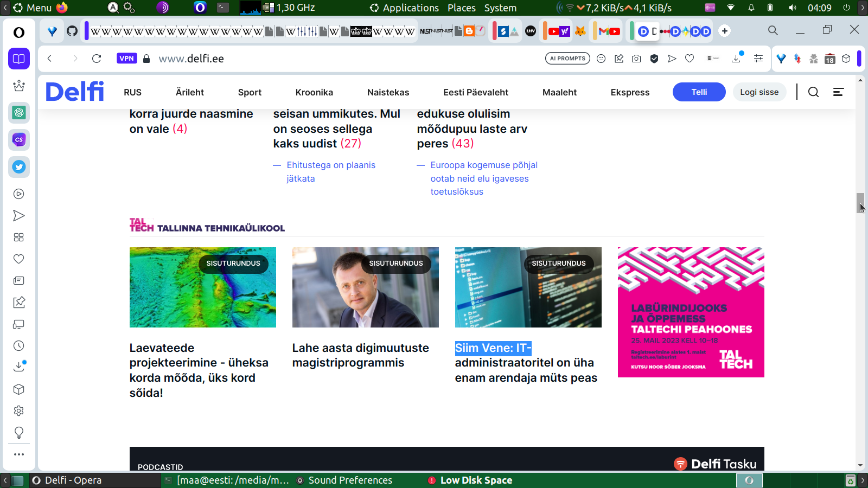This screenshot has height=488, width=868.
Task: Go to the Delfi homepage logo
Action: pyautogui.click(x=75, y=92)
